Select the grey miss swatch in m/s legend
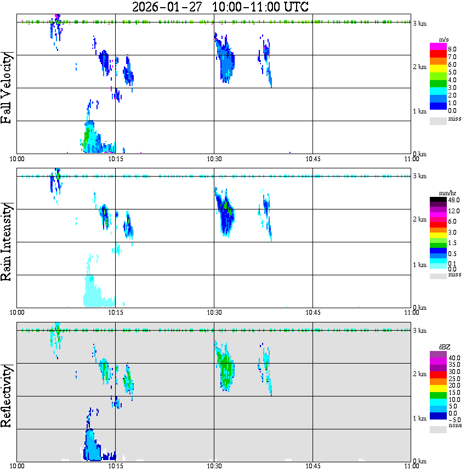 click(438, 121)
